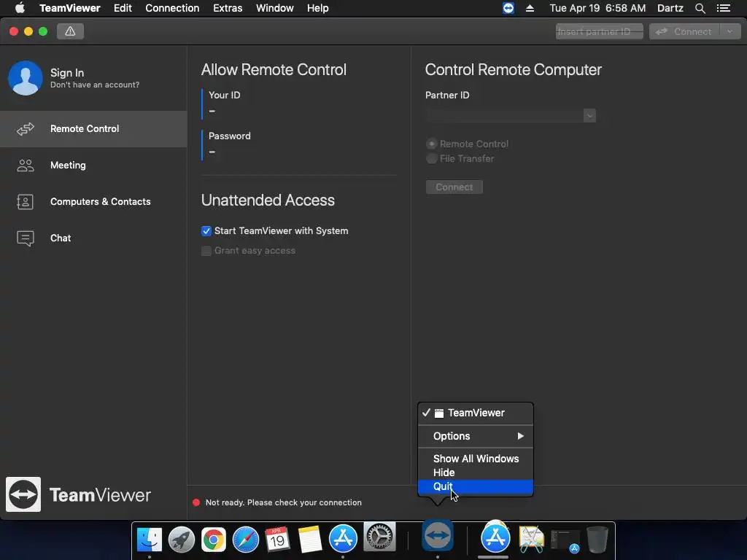Image resolution: width=747 pixels, height=560 pixels.
Task: Click the warning triangle toolbar icon
Action: (70, 31)
